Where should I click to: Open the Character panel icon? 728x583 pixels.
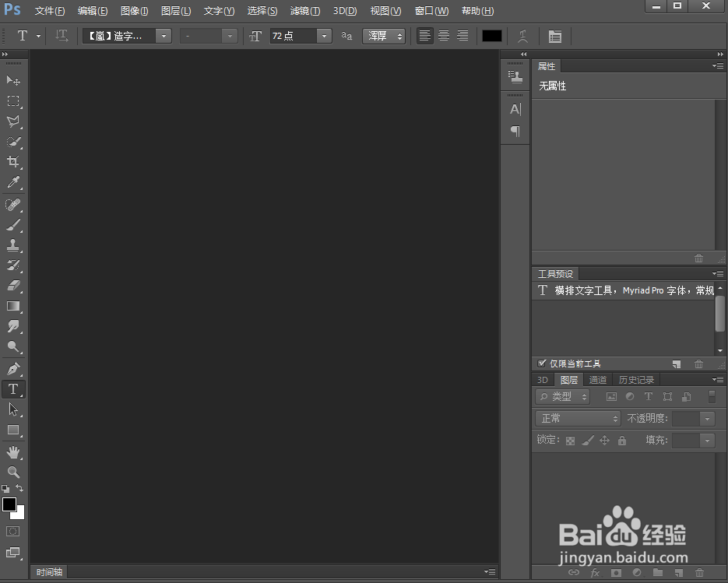[515, 110]
